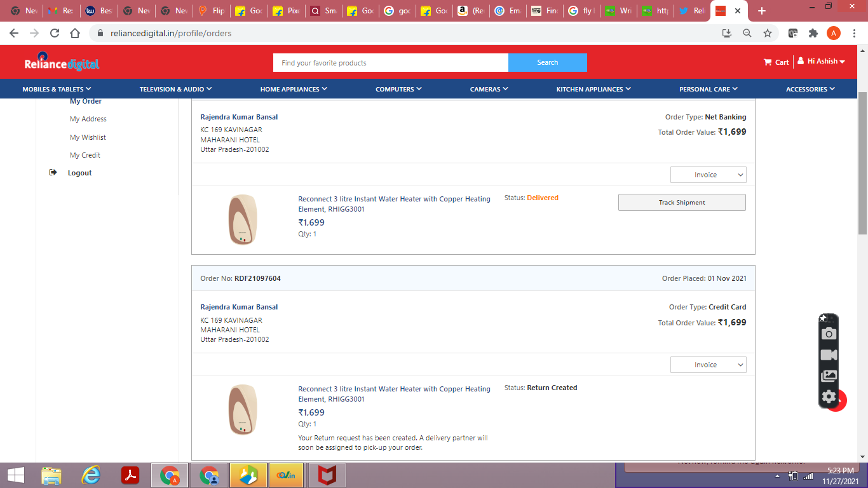Open the Chrome three-dot menu
The image size is (868, 488).
click(x=854, y=33)
